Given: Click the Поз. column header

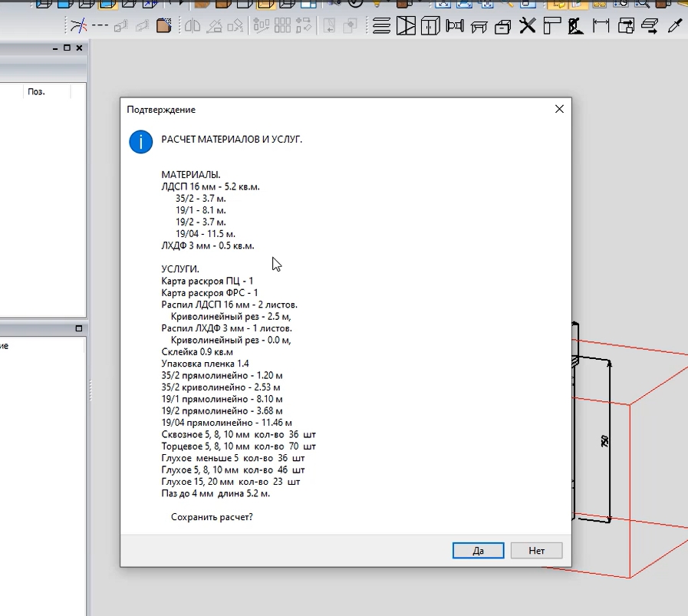Looking at the screenshot, I should pos(36,91).
